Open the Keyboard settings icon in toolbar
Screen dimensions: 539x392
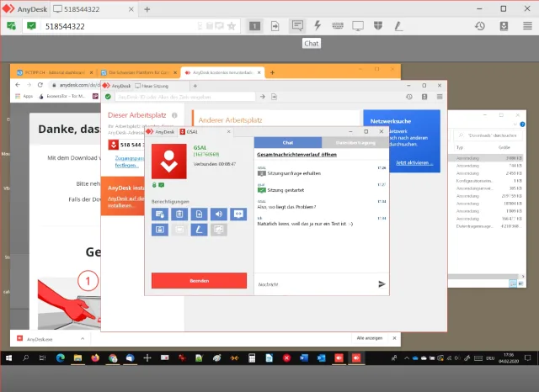click(338, 26)
